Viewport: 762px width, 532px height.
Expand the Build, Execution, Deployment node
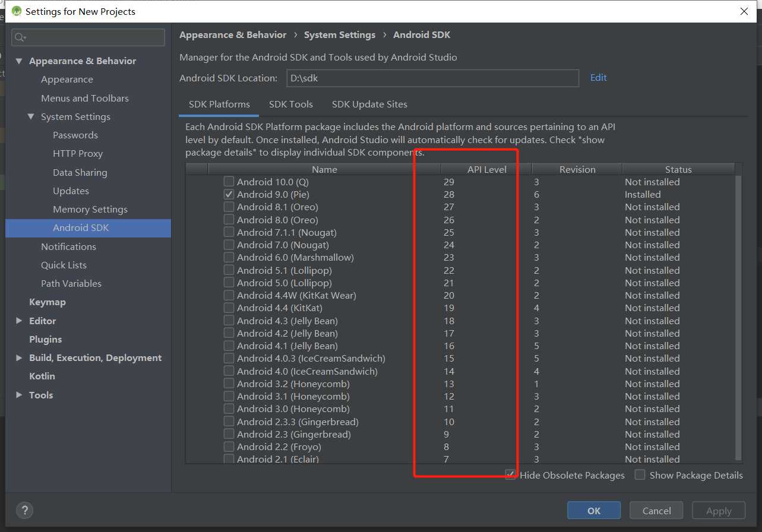point(19,357)
